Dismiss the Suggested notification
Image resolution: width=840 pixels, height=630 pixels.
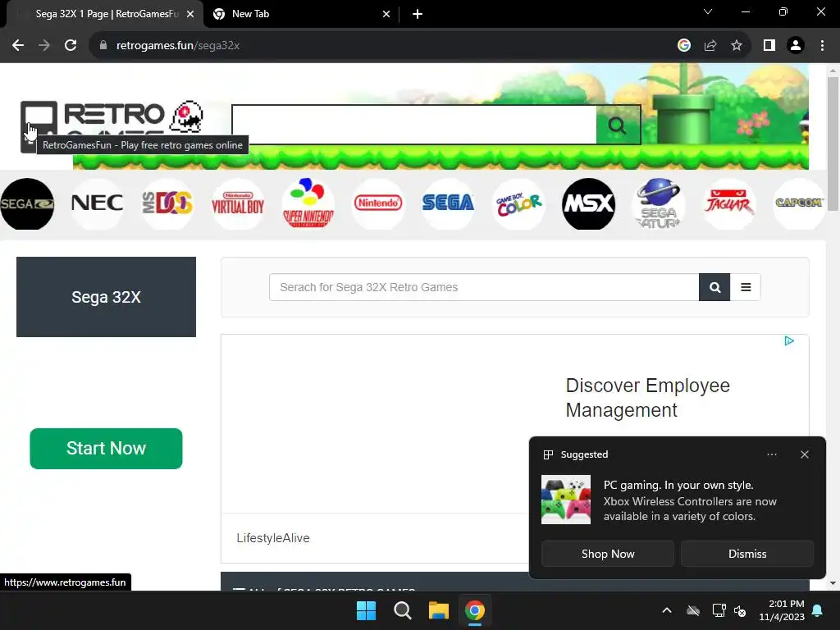click(x=746, y=554)
